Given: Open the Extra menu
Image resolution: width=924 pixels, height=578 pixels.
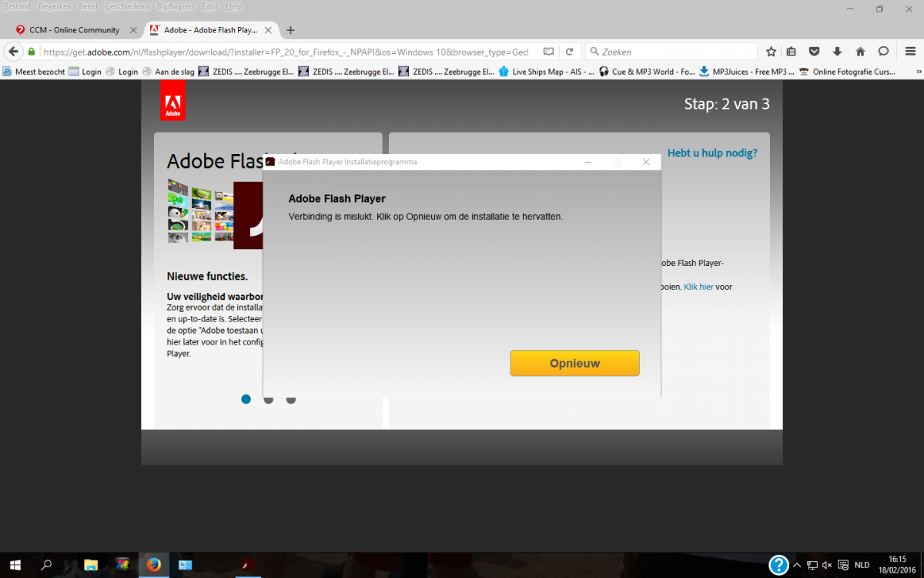Looking at the screenshot, I should [x=209, y=6].
